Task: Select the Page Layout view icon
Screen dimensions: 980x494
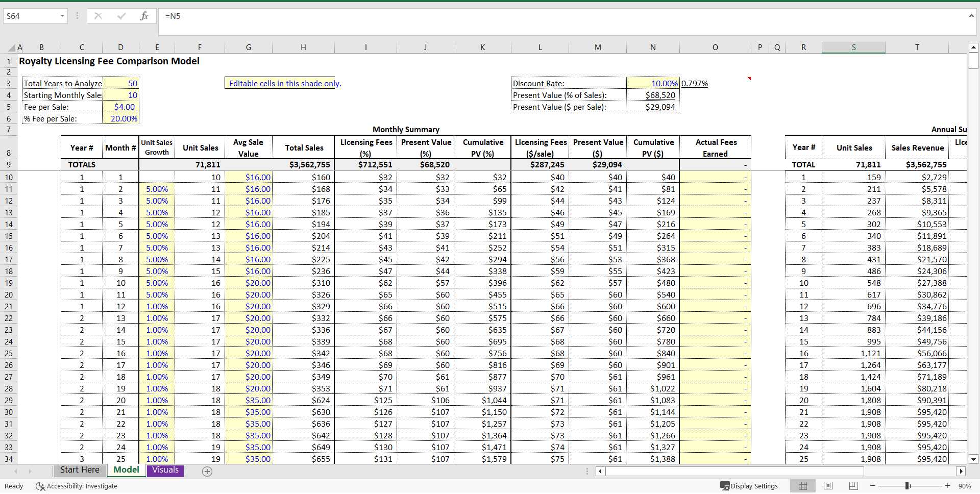Action: point(828,486)
